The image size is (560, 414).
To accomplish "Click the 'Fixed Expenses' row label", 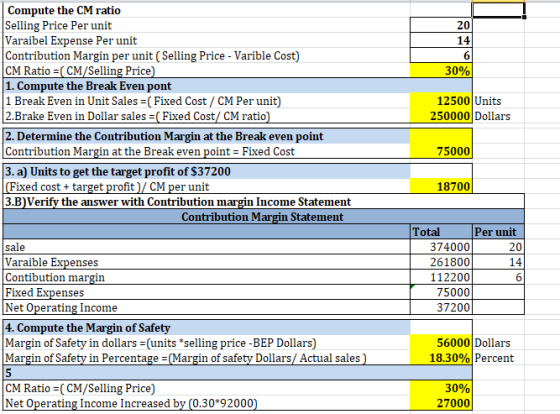I will click(44, 293).
